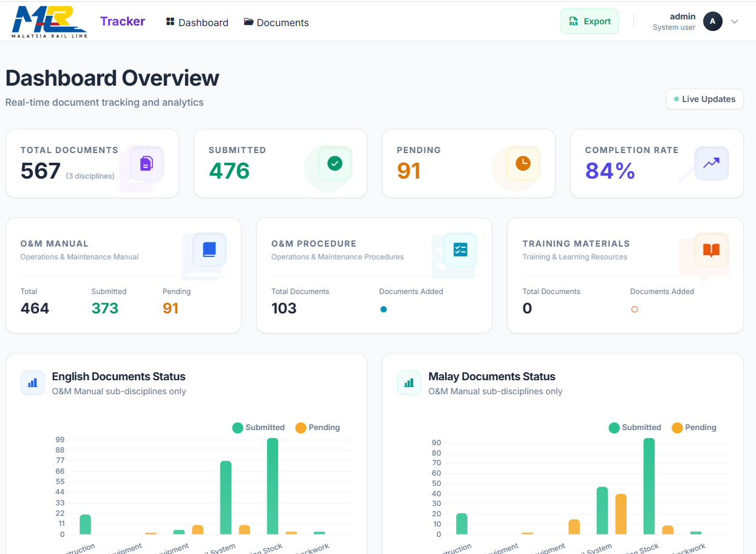Screen dimensions: 756x554
Task: Click the English Documents Status heading
Action: (x=119, y=377)
